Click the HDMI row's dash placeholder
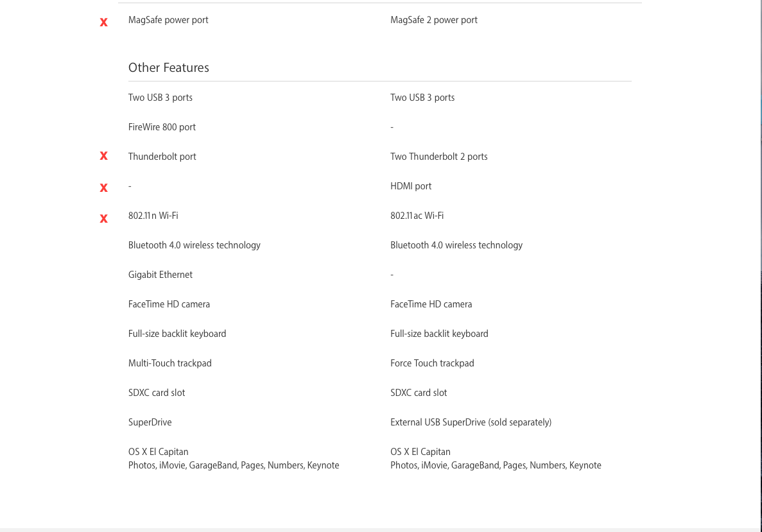Screen dimensions: 762x532 pos(130,186)
